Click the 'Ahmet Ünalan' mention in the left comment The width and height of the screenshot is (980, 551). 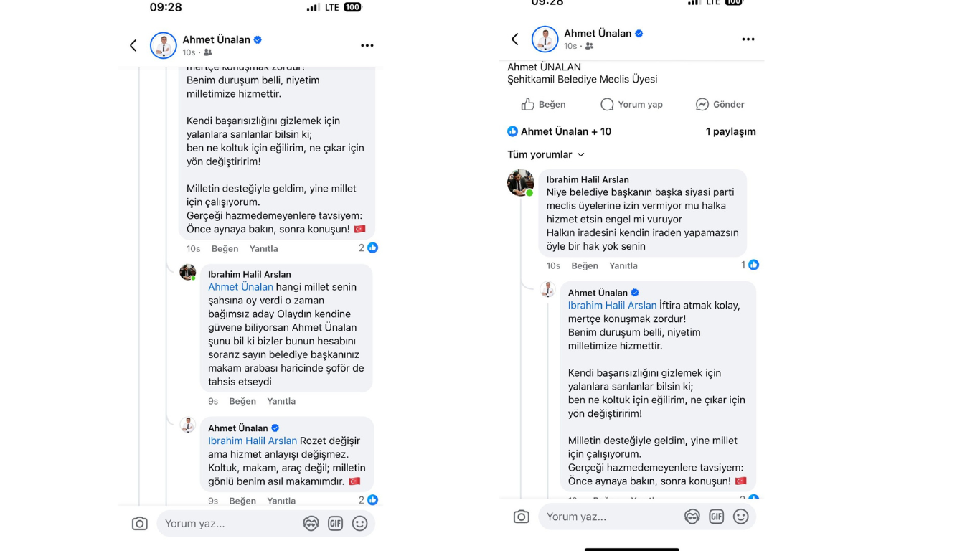(x=240, y=286)
